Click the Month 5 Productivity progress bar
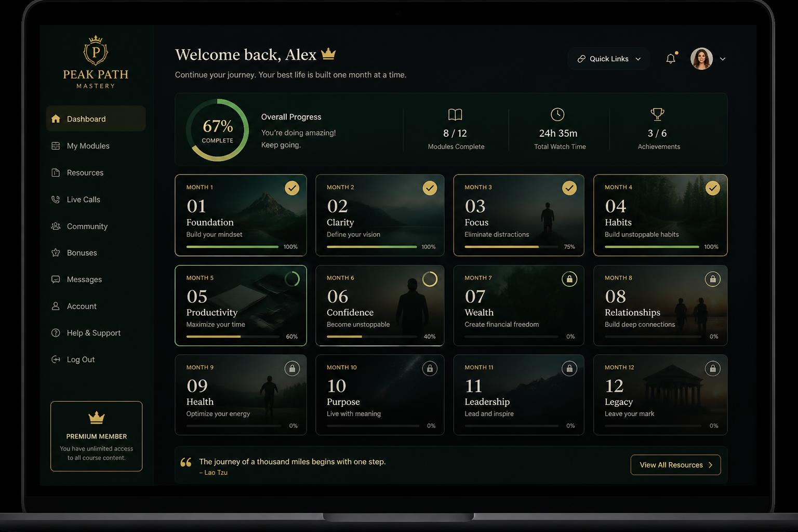 point(233,337)
